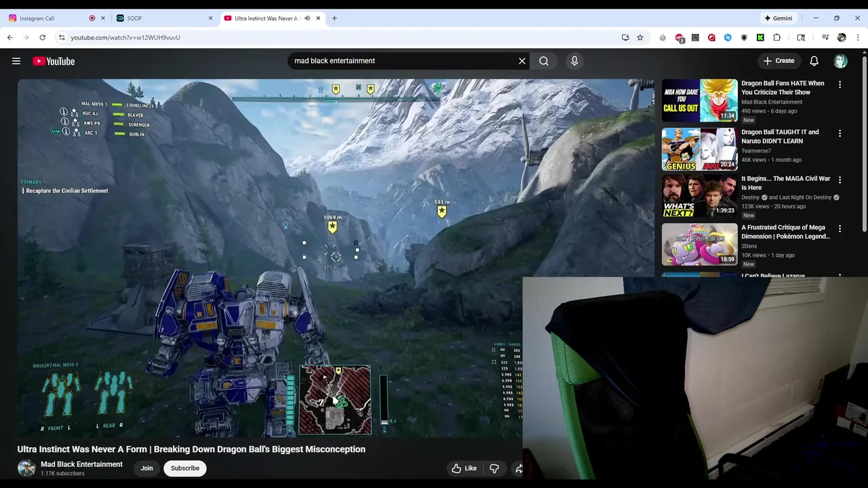Open 'It Begins... The MAGA Civil War' title

[785, 183]
